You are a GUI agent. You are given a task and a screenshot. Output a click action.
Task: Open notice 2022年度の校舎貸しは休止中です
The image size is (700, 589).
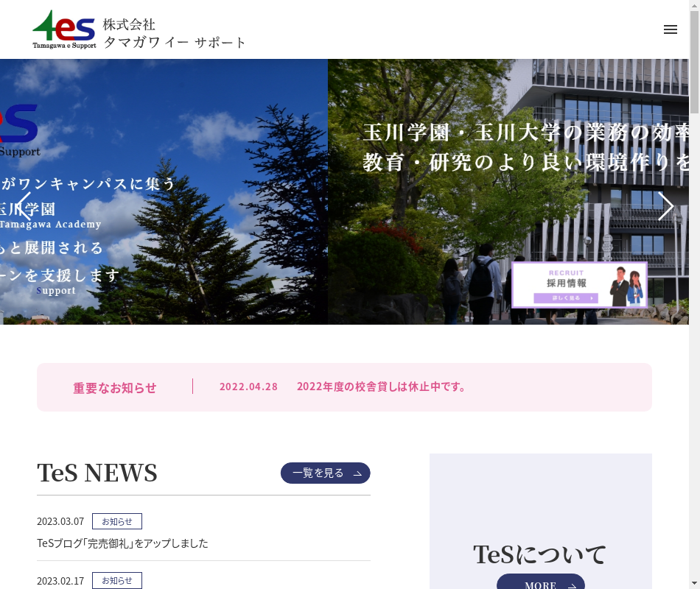click(381, 387)
